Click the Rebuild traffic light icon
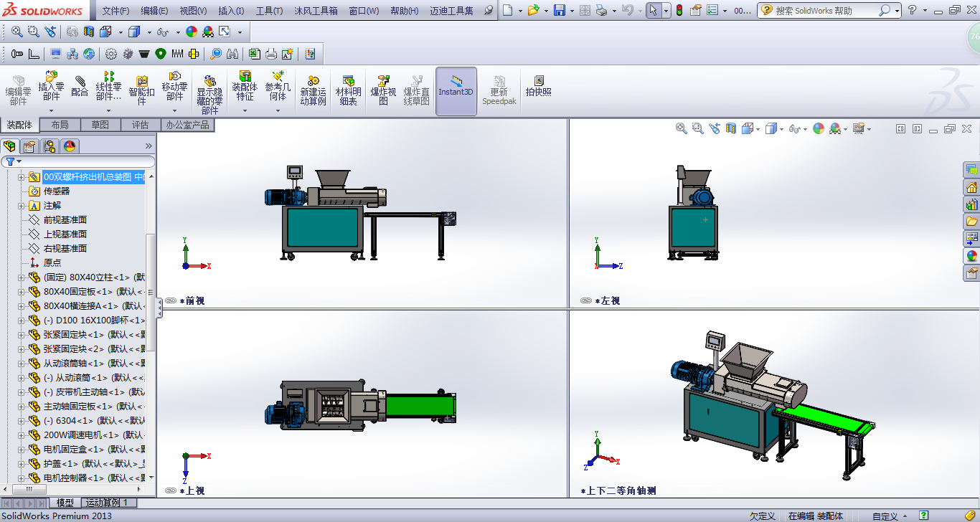Image resolution: width=980 pixels, height=522 pixels. (x=678, y=10)
